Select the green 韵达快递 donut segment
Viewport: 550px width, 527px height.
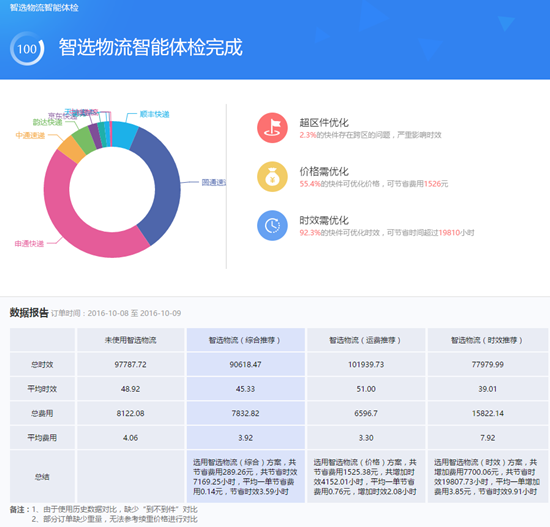coord(84,140)
